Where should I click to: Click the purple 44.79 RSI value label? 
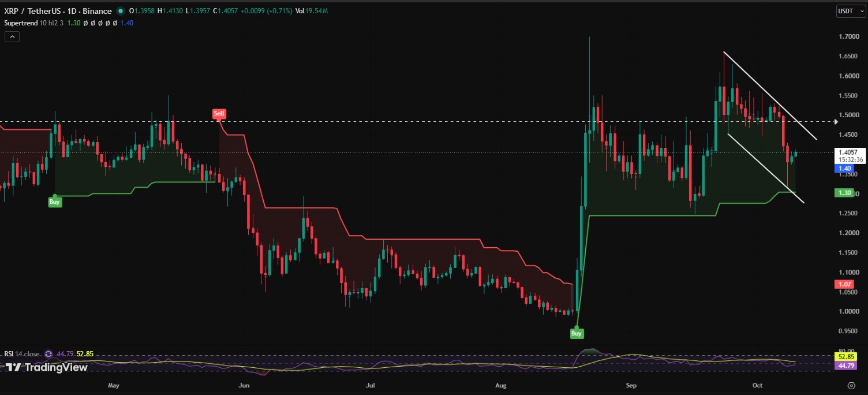click(x=845, y=366)
